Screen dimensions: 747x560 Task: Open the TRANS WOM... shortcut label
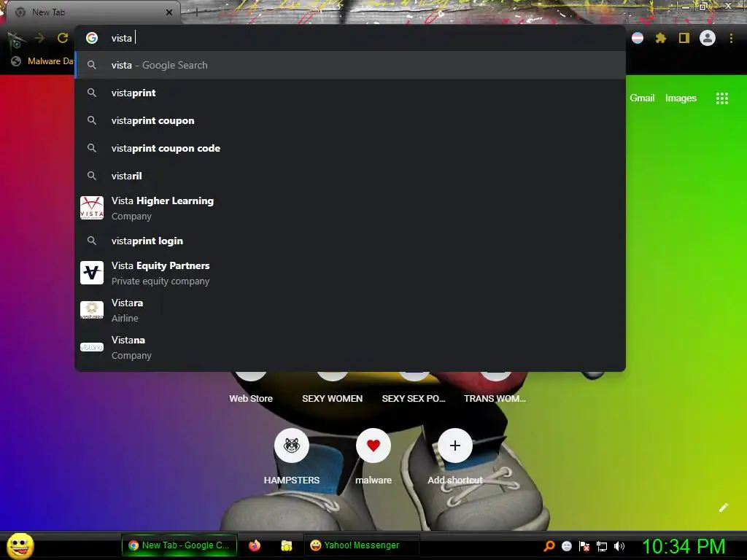(x=495, y=399)
